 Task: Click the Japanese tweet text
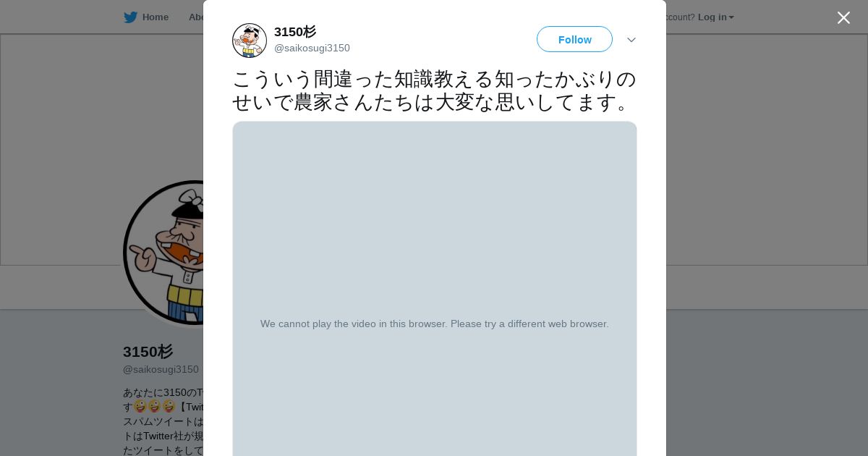(x=434, y=90)
